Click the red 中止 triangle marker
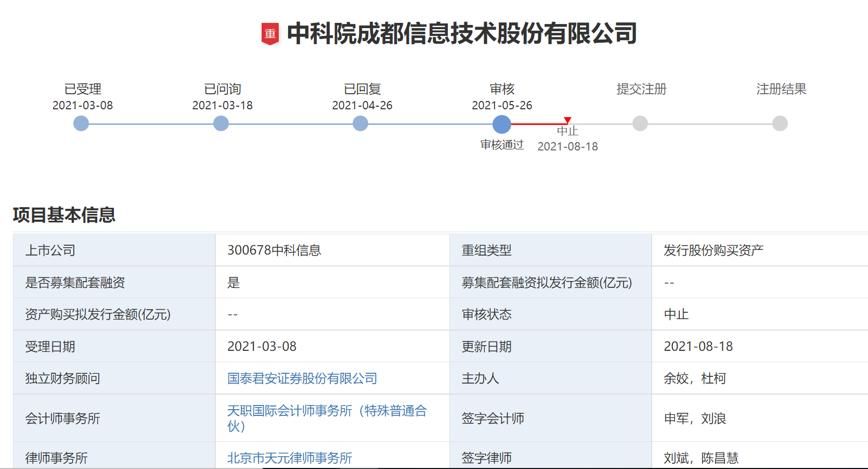This screenshot has width=868, height=469. pyautogui.click(x=567, y=120)
